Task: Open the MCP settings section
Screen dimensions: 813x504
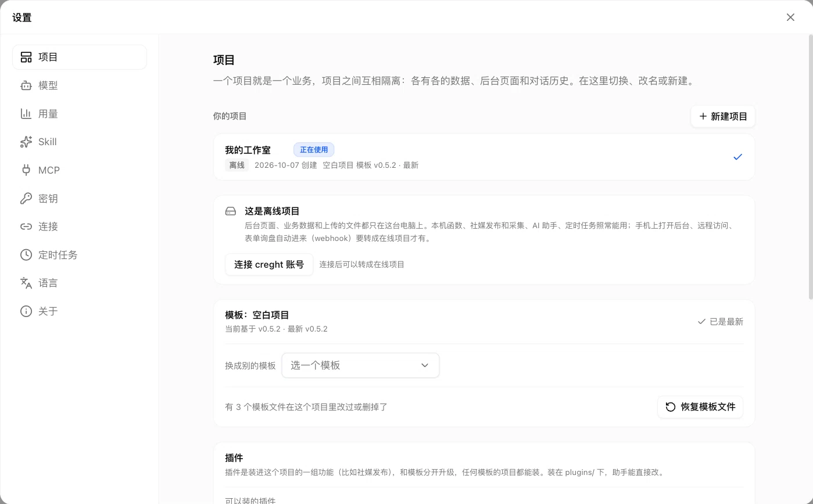Action: 80,170
